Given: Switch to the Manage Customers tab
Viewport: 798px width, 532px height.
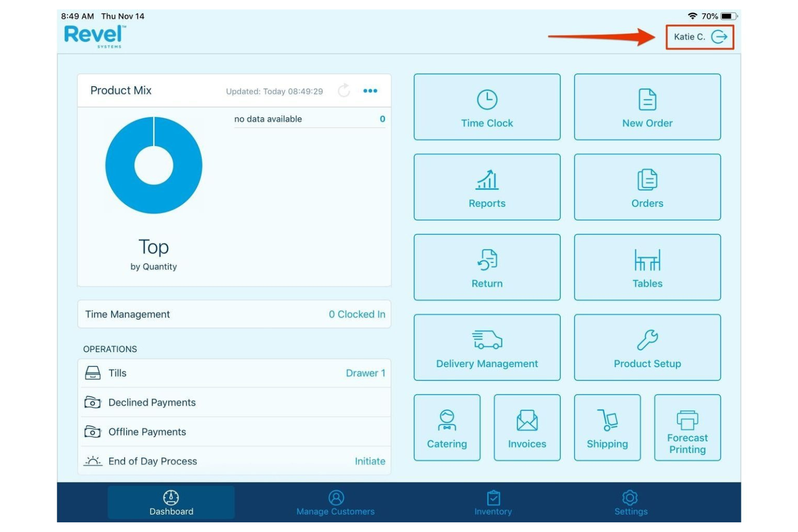Looking at the screenshot, I should pos(335,502).
